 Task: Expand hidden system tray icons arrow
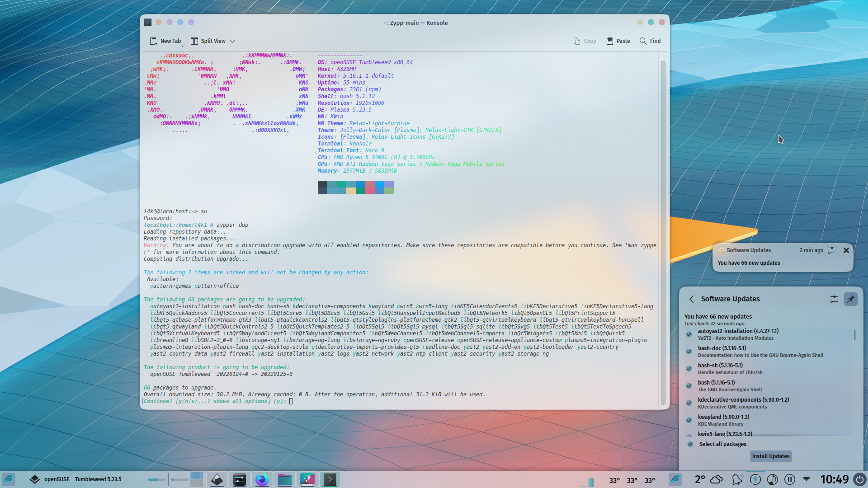tap(807, 478)
